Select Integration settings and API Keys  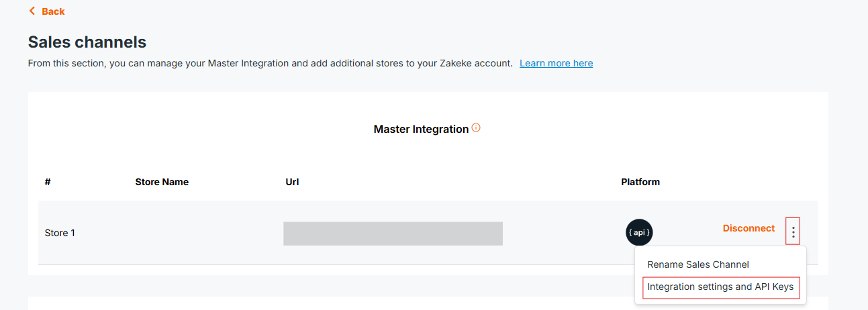click(720, 287)
